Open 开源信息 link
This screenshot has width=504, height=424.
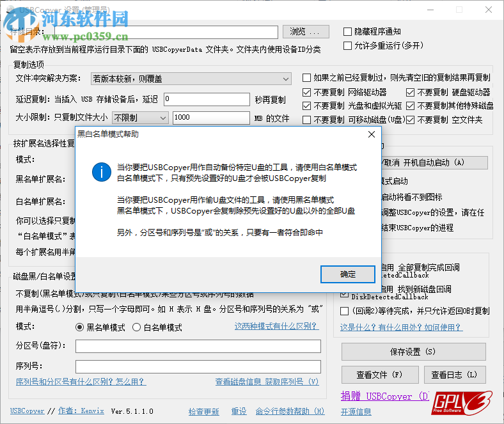(356, 412)
